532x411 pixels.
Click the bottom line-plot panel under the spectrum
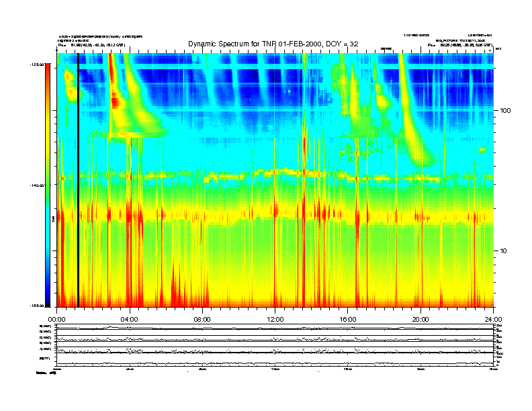pos(275,345)
